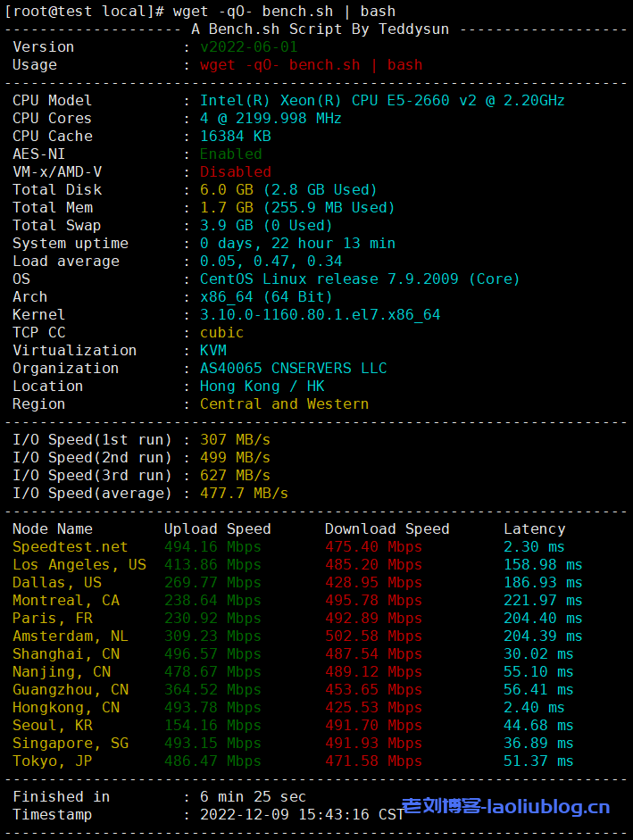Image resolution: width=633 pixels, height=840 pixels.
Task: Click total swap value 3.9 GB
Action: click(226, 226)
